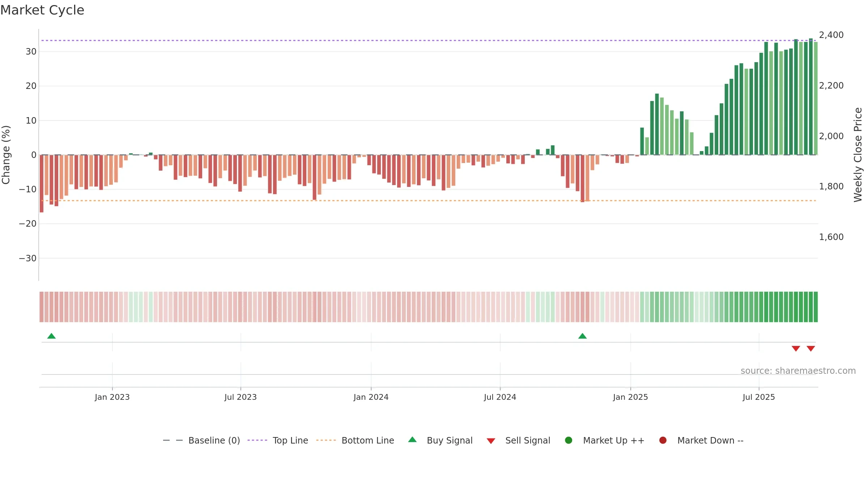Click the first deep red bar at far left
Screen dimensions: 868x488
pyautogui.click(x=42, y=184)
